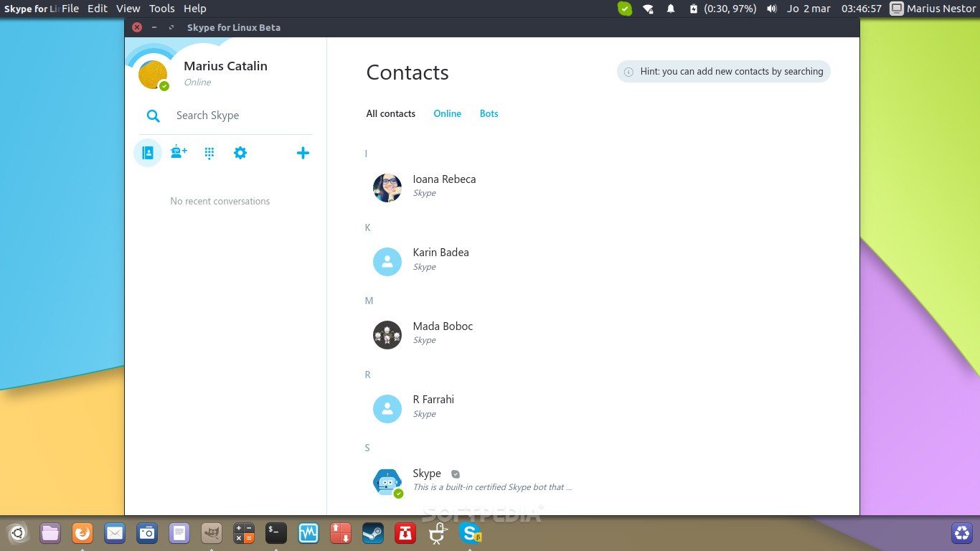Open the Skype bot contact name
This screenshot has height=551, width=980.
tap(427, 474)
